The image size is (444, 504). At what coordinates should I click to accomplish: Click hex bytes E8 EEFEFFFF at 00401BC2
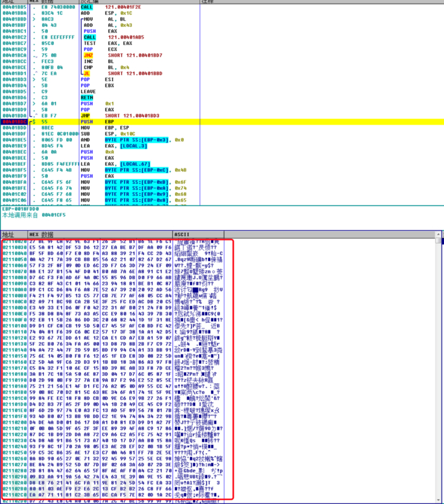coord(58,37)
